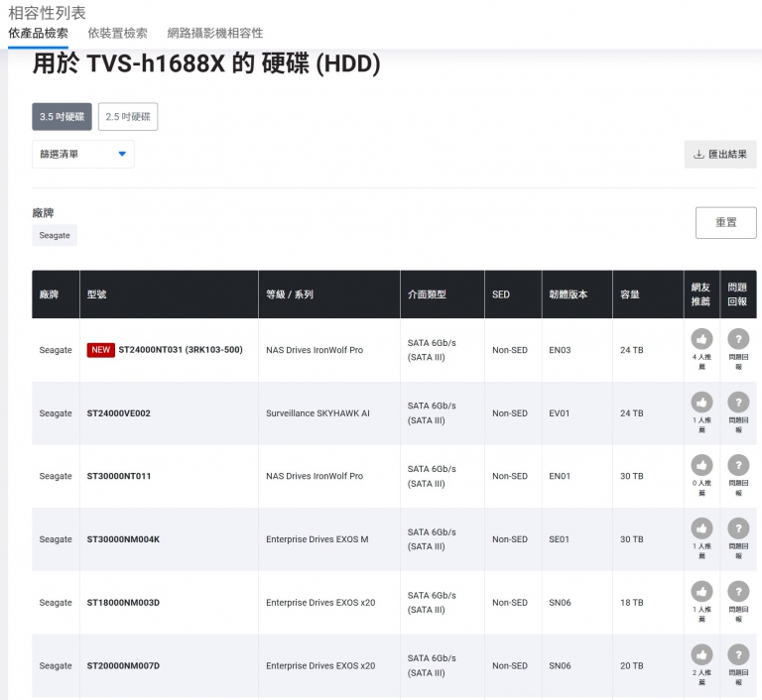Screen dimensions: 762x700
Task: Recommend the ST30000NT011 drive
Action: coord(701,465)
